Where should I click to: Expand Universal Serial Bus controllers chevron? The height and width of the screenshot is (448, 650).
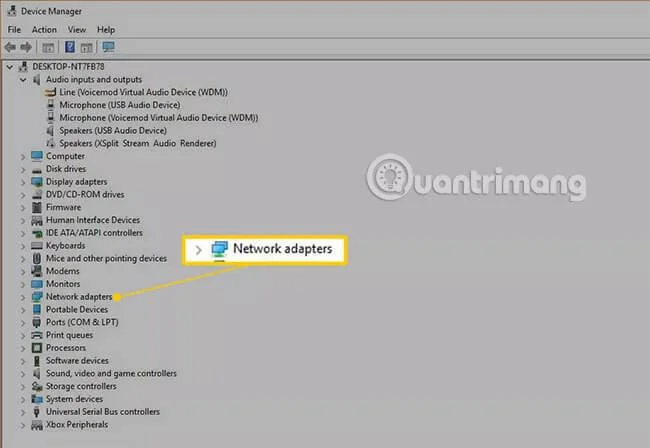pos(23,412)
